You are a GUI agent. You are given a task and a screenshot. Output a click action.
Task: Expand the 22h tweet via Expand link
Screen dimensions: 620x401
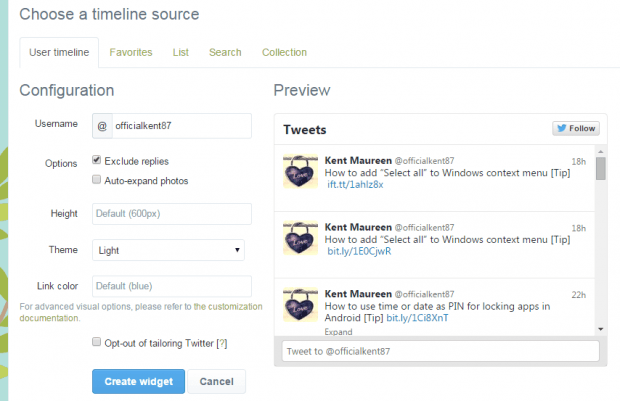pos(338,332)
